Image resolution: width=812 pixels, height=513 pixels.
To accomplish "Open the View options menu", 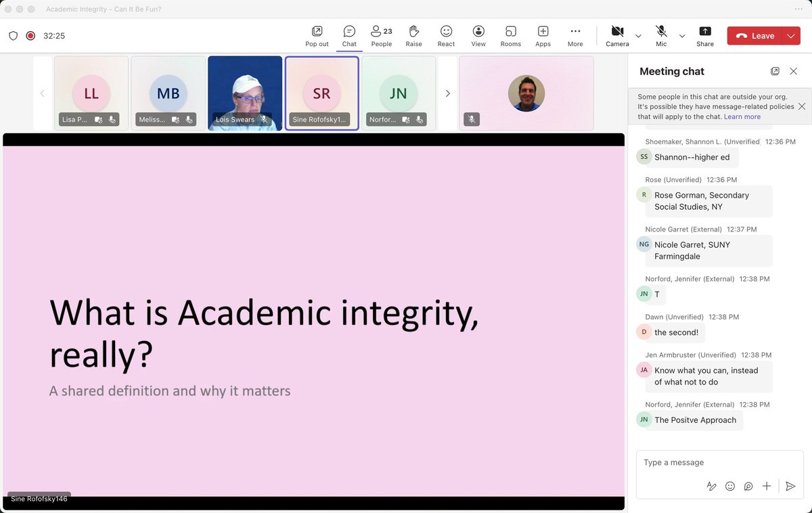I will tap(478, 36).
